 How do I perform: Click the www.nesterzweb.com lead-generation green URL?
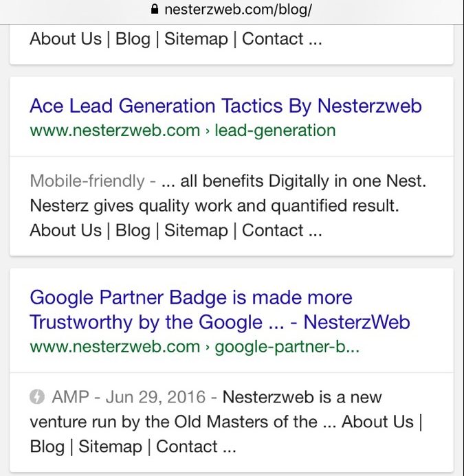coord(183,131)
